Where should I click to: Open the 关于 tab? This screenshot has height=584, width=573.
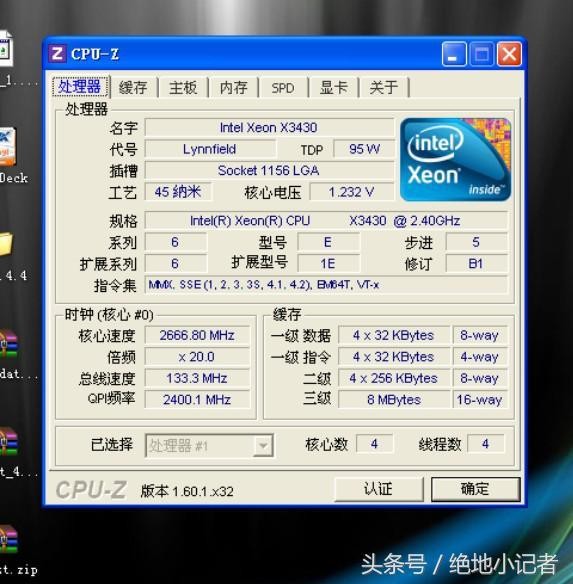(x=384, y=88)
